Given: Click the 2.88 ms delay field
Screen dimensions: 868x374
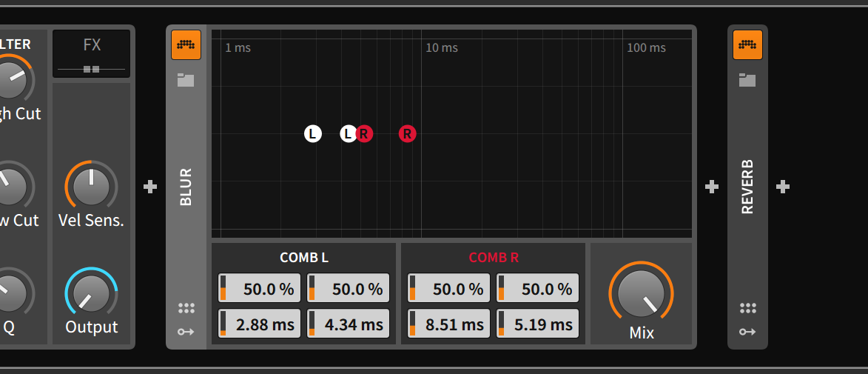Looking at the screenshot, I should pyautogui.click(x=260, y=324).
